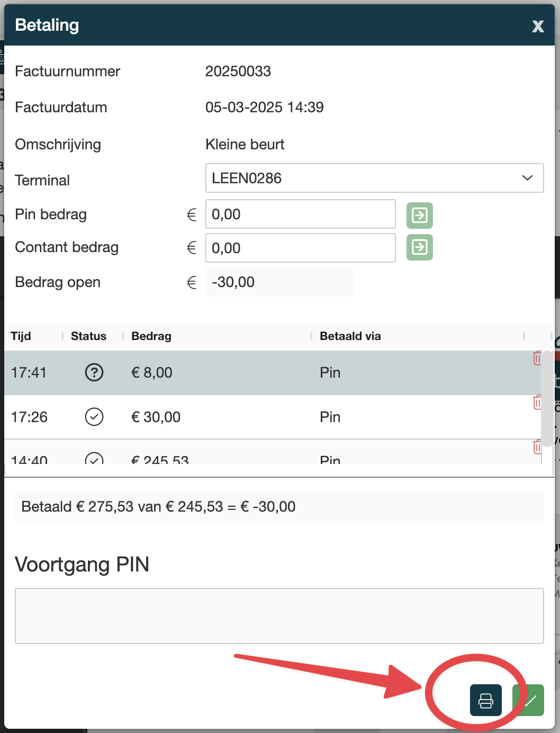Focus the Pin bedrag amount field
The height and width of the screenshot is (733, 560).
(300, 214)
